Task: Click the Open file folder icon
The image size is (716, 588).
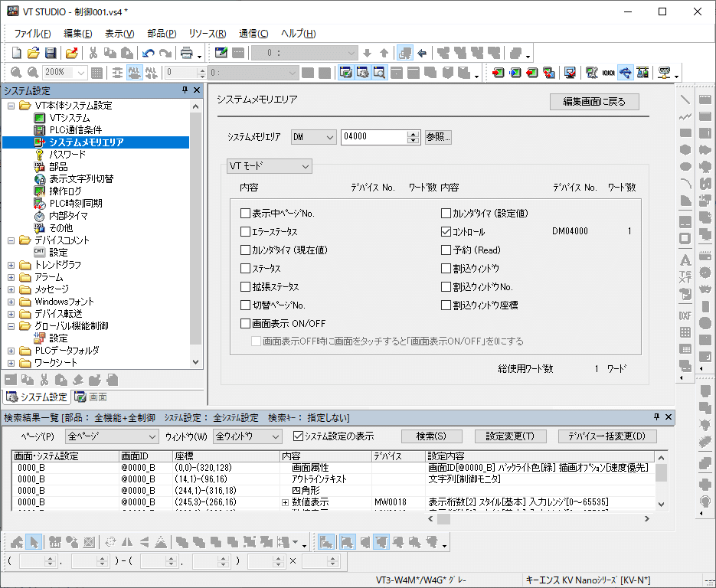Action: (x=34, y=53)
